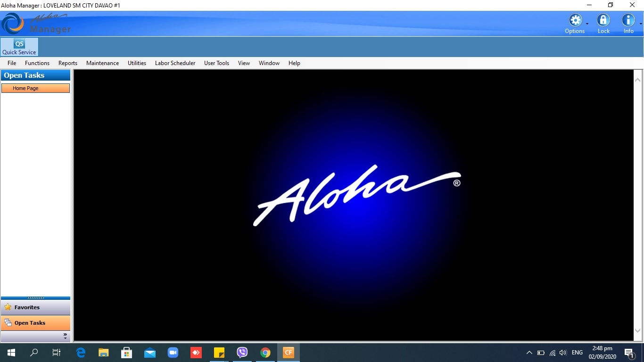
Task: Open the Labor Scheduler menu
Action: click(175, 63)
